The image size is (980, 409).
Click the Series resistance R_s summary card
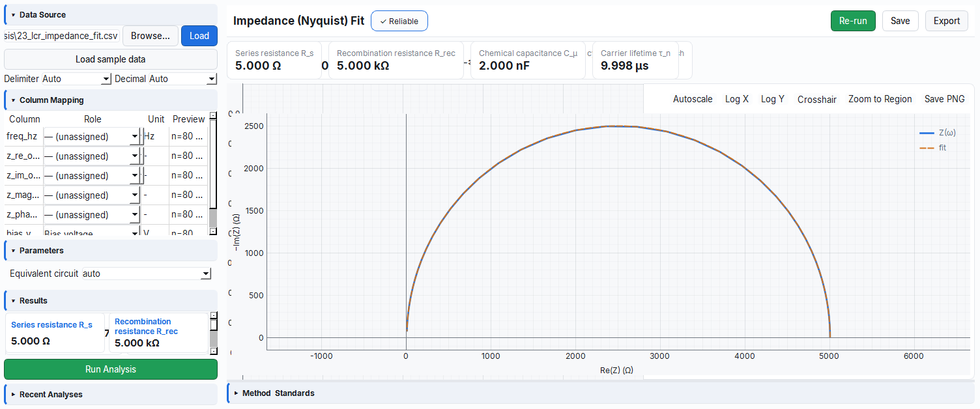[274, 60]
